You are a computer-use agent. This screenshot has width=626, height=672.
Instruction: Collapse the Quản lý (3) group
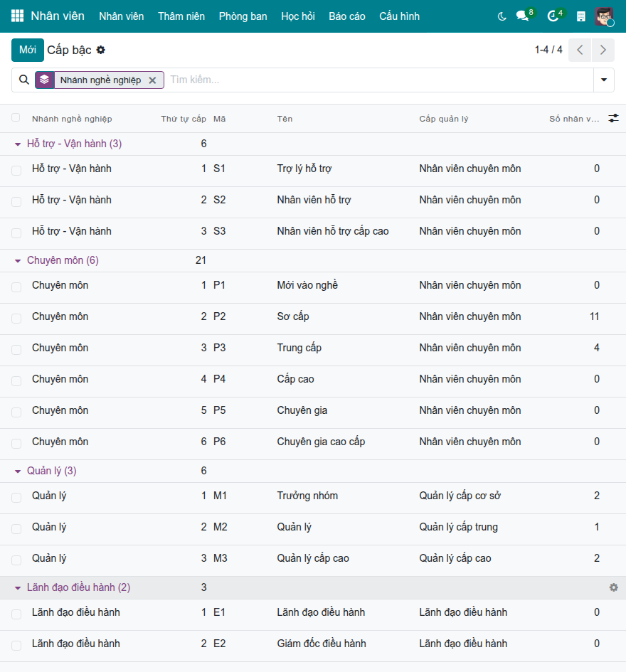tap(18, 471)
